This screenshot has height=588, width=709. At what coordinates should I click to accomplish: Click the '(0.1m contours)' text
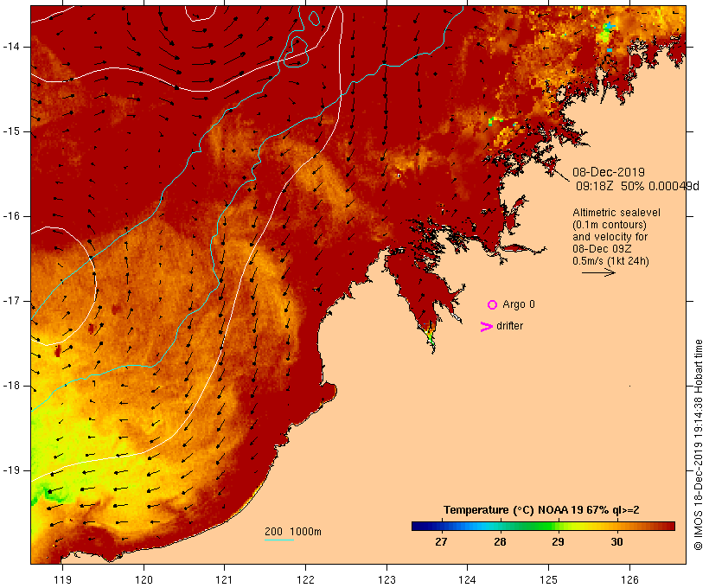pyautogui.click(x=610, y=225)
